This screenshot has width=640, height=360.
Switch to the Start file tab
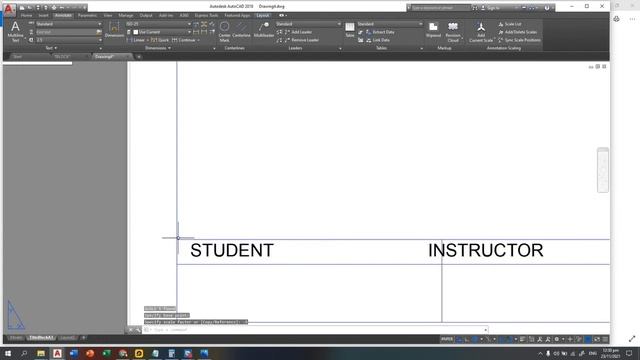point(18,57)
